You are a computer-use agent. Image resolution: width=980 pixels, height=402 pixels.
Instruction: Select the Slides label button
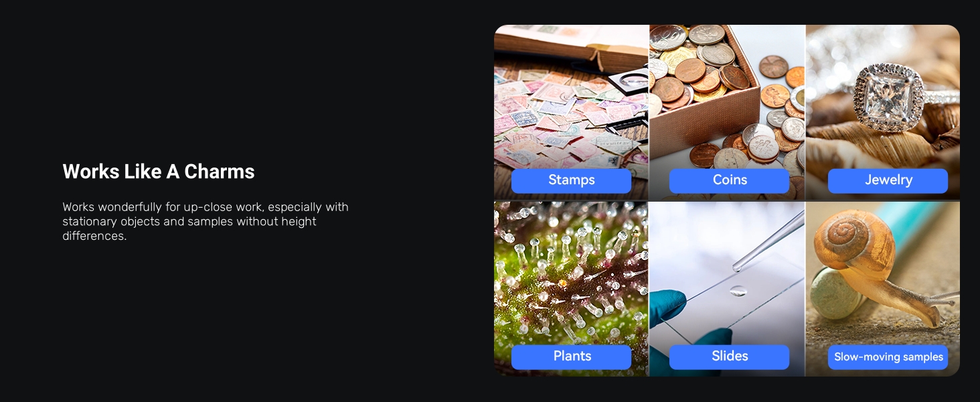(x=729, y=356)
